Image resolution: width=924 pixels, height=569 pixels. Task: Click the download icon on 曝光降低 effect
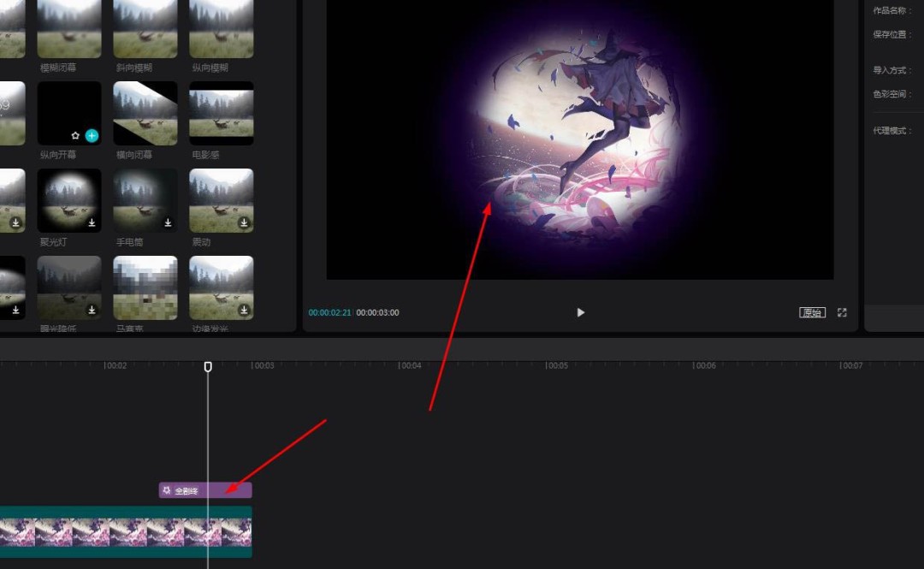[92, 309]
